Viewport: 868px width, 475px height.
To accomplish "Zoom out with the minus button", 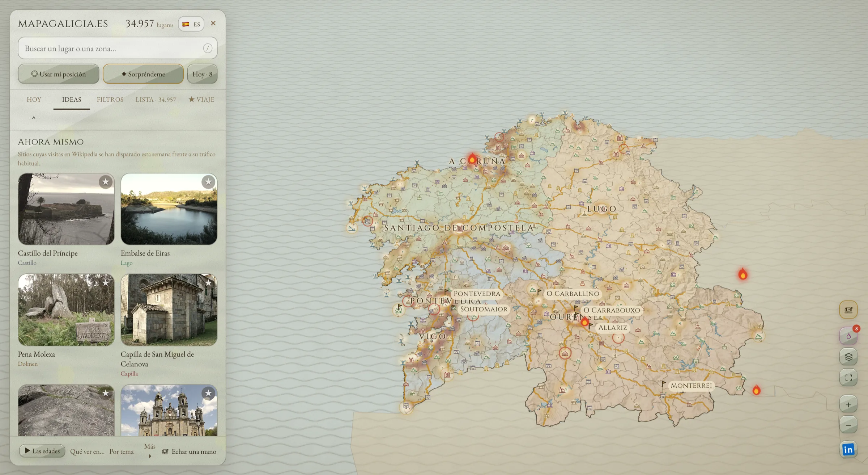I will click(x=848, y=425).
